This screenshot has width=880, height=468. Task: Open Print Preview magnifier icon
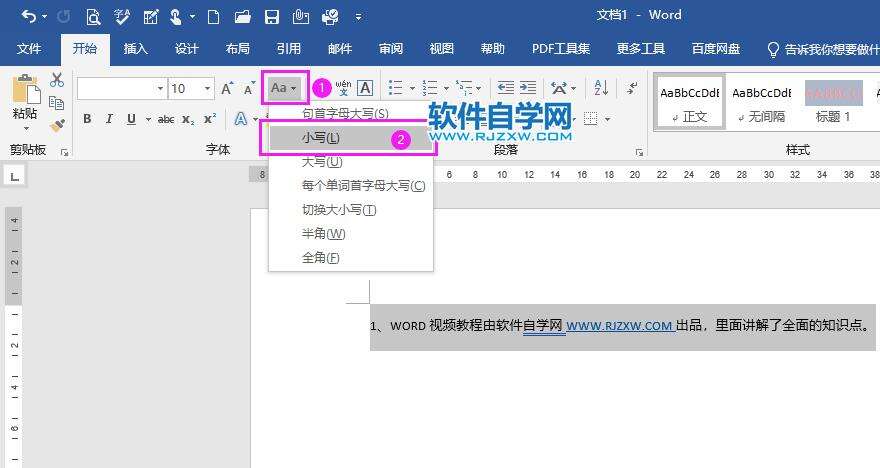point(93,17)
